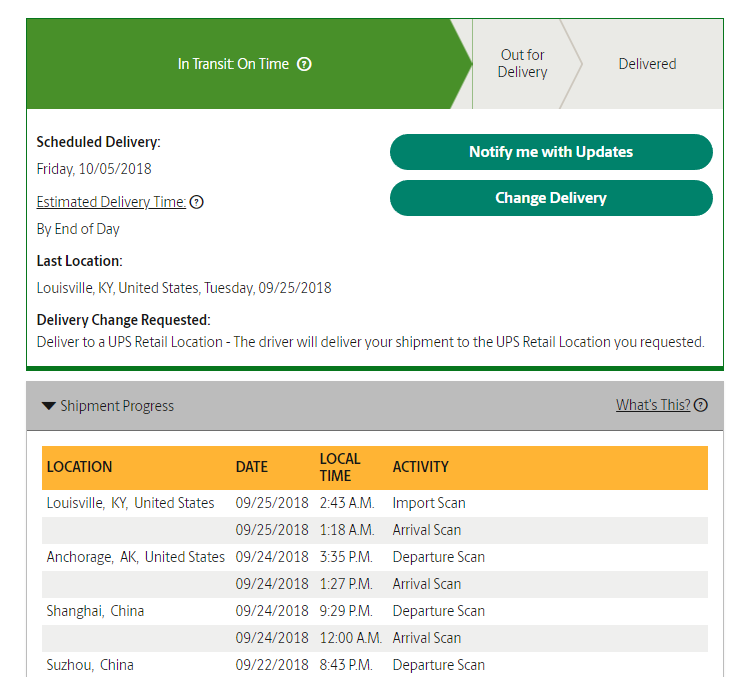Click the DATE column header
Image resolution: width=730 pixels, height=677 pixels.
(252, 467)
